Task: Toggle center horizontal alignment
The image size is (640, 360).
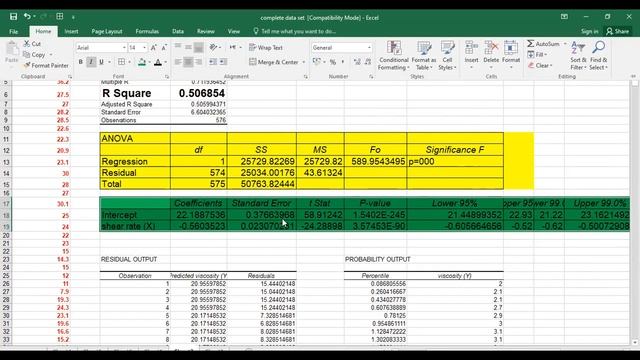Action: tap(188, 62)
